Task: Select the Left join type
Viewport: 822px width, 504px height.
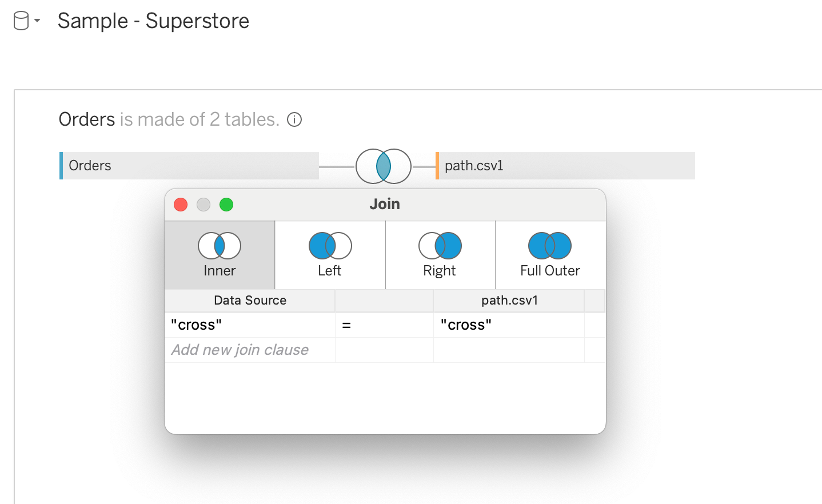Action: pyautogui.click(x=330, y=255)
